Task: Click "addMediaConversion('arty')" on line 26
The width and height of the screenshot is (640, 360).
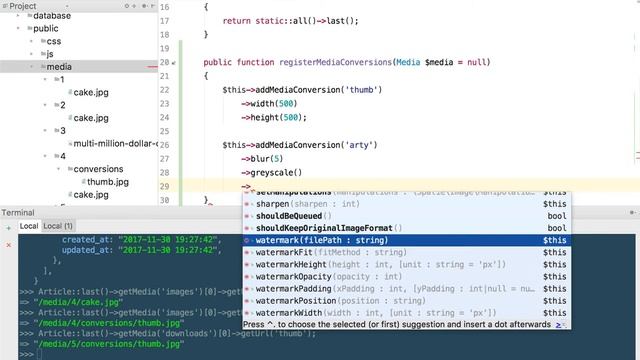Action: coord(316,145)
